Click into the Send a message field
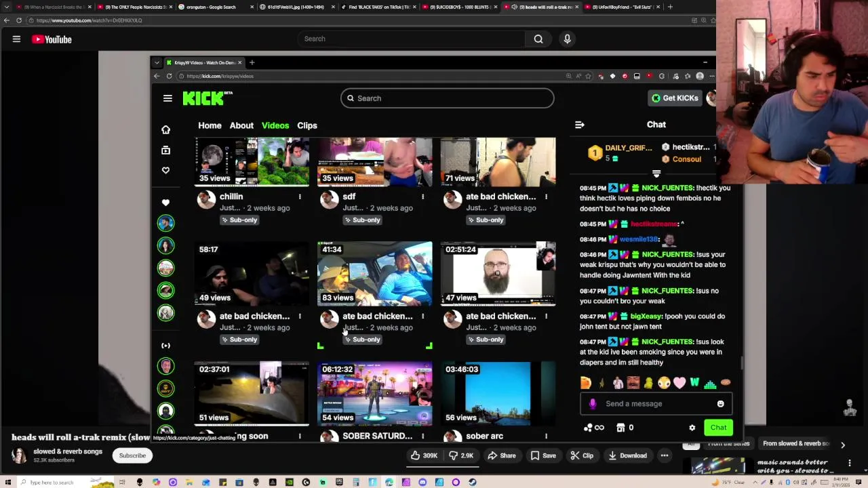This screenshot has height=488, width=868. point(656,404)
